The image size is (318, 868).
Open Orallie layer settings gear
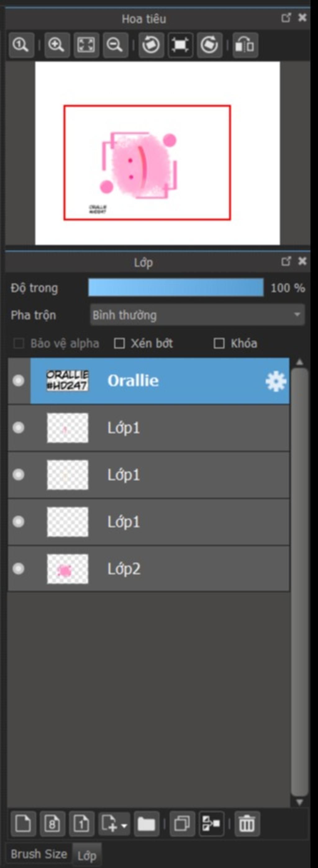click(x=276, y=382)
